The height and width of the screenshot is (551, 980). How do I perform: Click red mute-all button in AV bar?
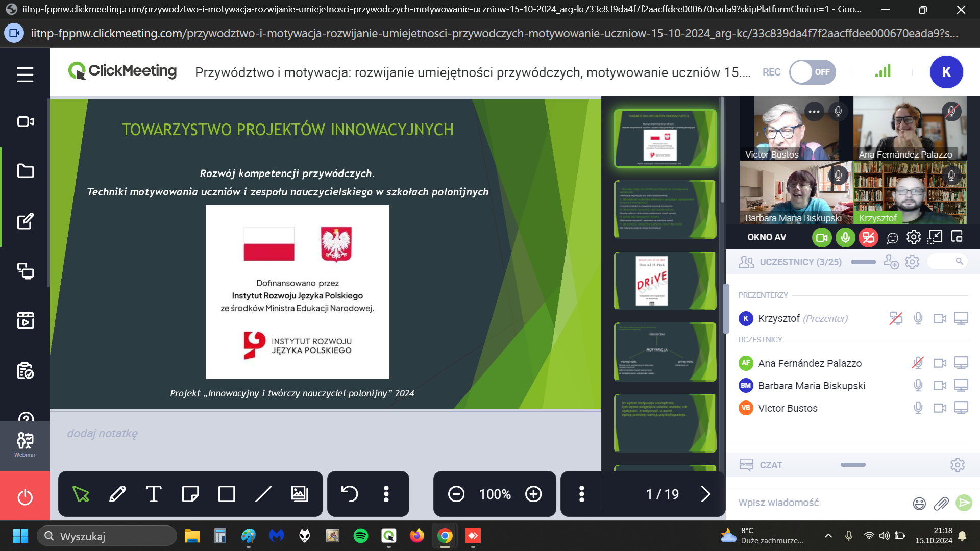[x=868, y=238]
